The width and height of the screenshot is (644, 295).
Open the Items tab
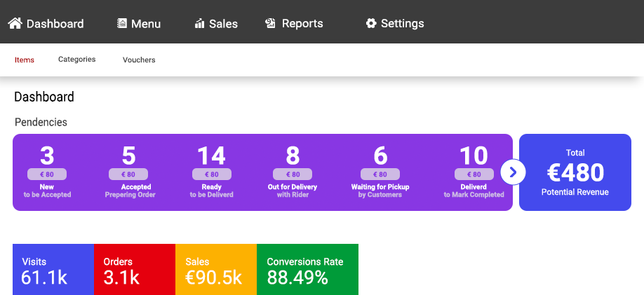tap(25, 60)
